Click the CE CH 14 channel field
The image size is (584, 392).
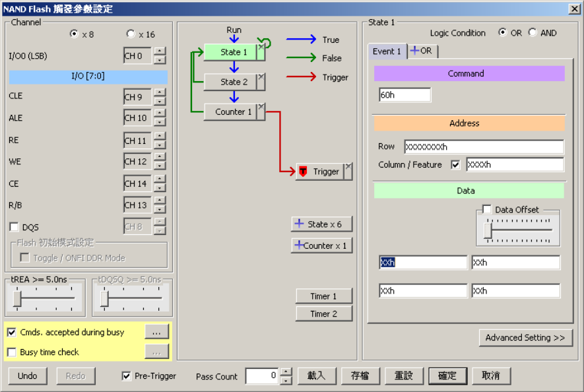coord(137,183)
